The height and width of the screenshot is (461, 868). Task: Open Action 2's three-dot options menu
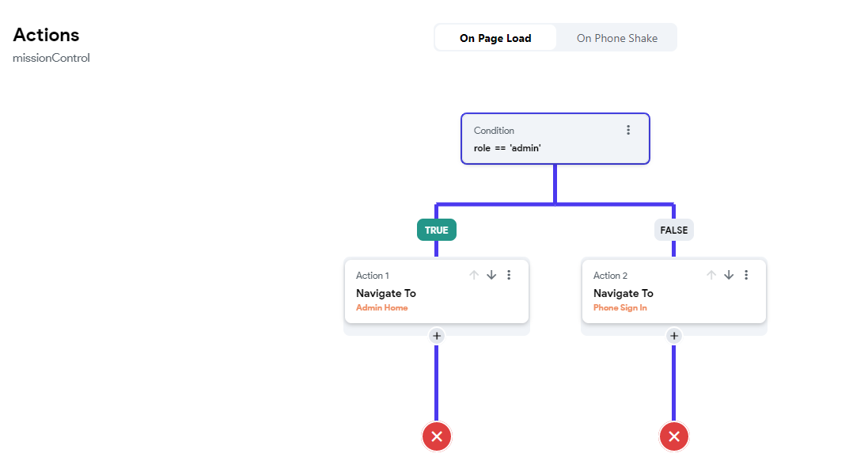tap(746, 275)
